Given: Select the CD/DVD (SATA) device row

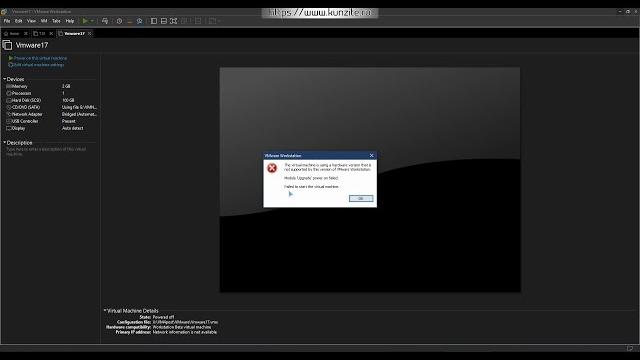Looking at the screenshot, I should click(51, 107).
